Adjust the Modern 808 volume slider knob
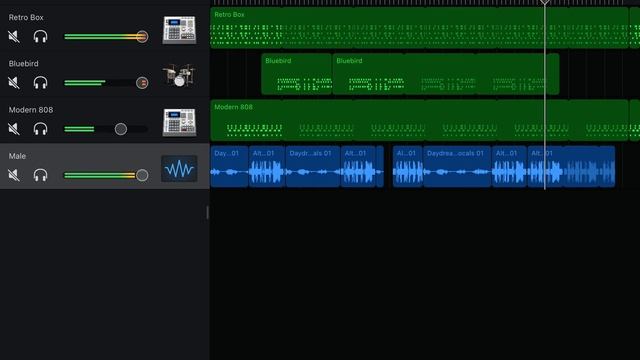This screenshot has width=640, height=360. pyautogui.click(x=121, y=129)
